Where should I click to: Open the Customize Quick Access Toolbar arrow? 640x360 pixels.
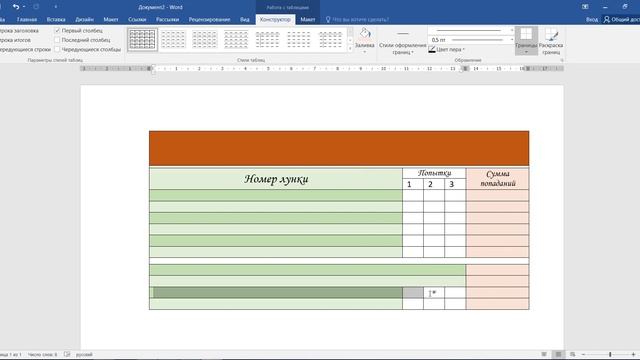click(x=56, y=7)
